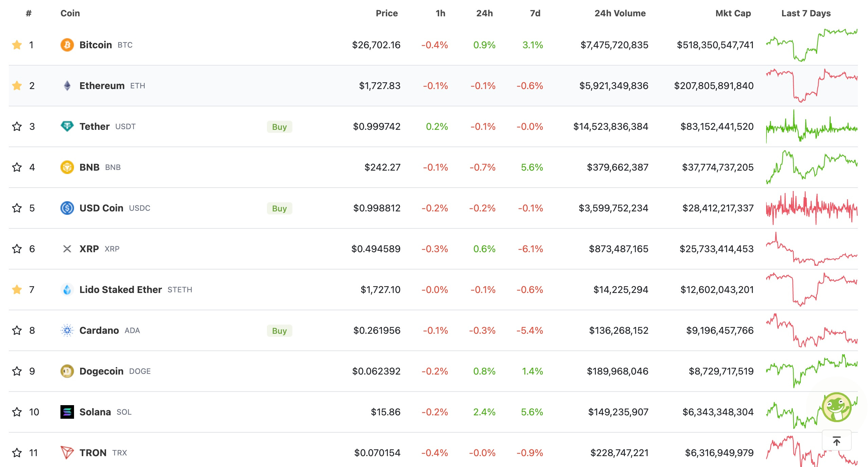Mark XRP as favorite with star

click(17, 249)
